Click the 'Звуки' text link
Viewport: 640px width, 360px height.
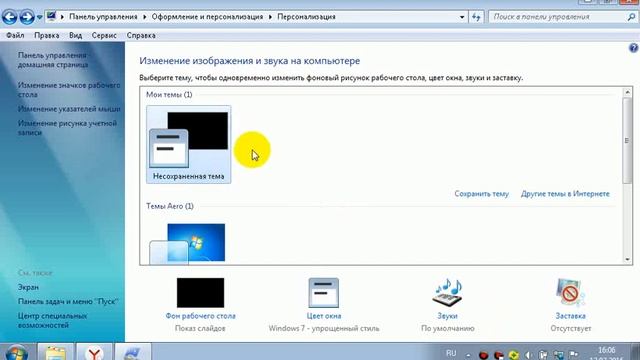(447, 316)
